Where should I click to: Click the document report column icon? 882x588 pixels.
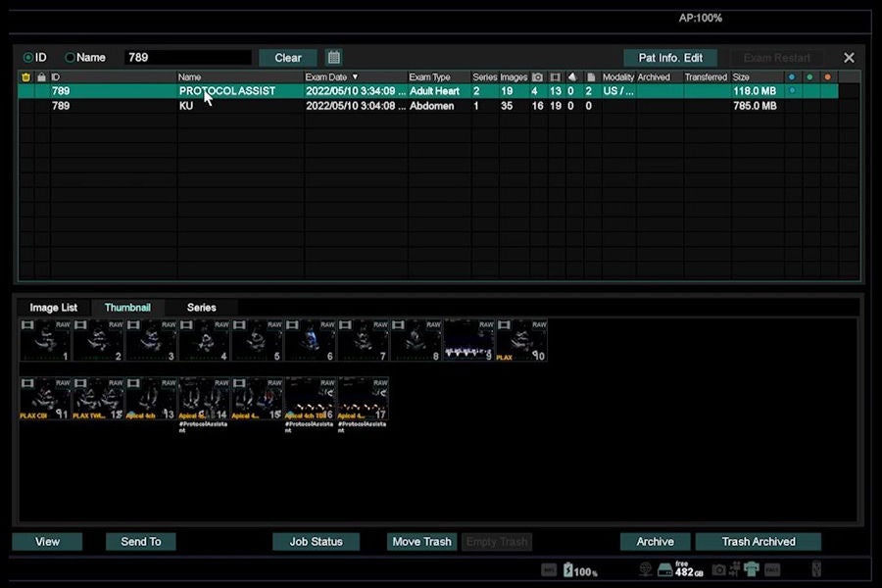(x=591, y=77)
